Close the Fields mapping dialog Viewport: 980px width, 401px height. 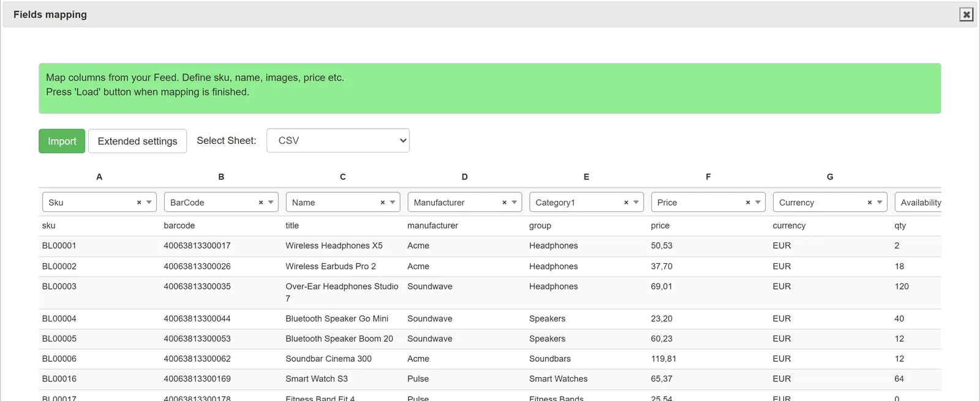pyautogui.click(x=966, y=15)
